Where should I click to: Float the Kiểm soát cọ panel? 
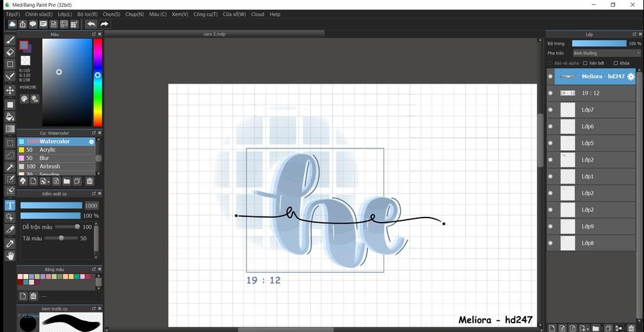(x=94, y=194)
